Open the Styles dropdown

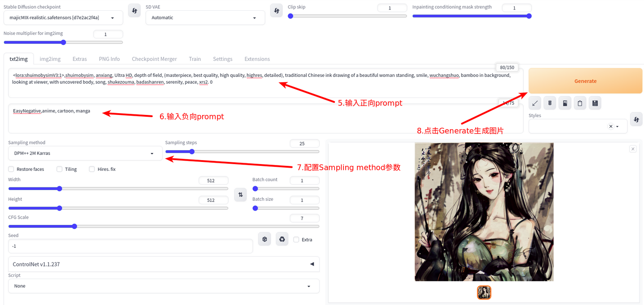pos(578,127)
